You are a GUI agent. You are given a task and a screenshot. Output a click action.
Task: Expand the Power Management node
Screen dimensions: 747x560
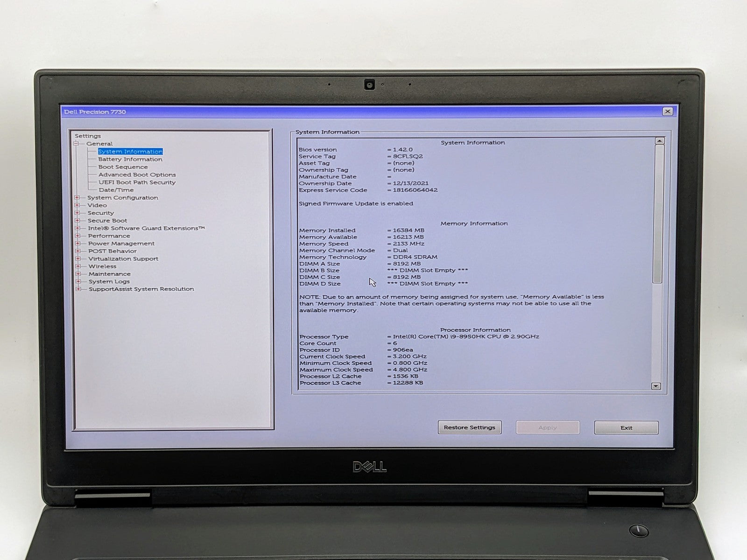click(78, 244)
